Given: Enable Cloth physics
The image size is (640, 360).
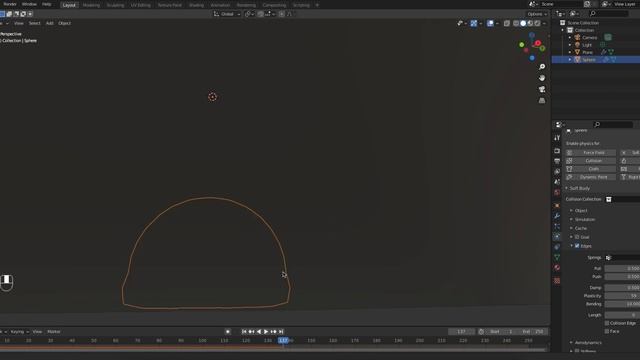Looking at the screenshot, I should pos(591,169).
